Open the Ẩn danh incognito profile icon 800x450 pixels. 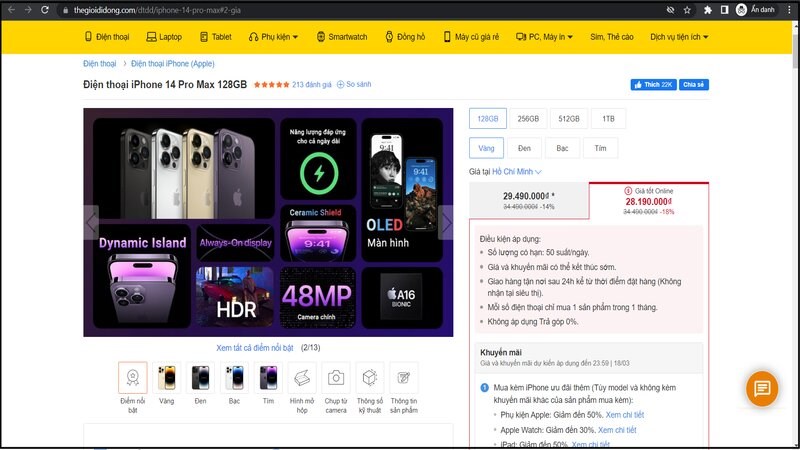755,10
